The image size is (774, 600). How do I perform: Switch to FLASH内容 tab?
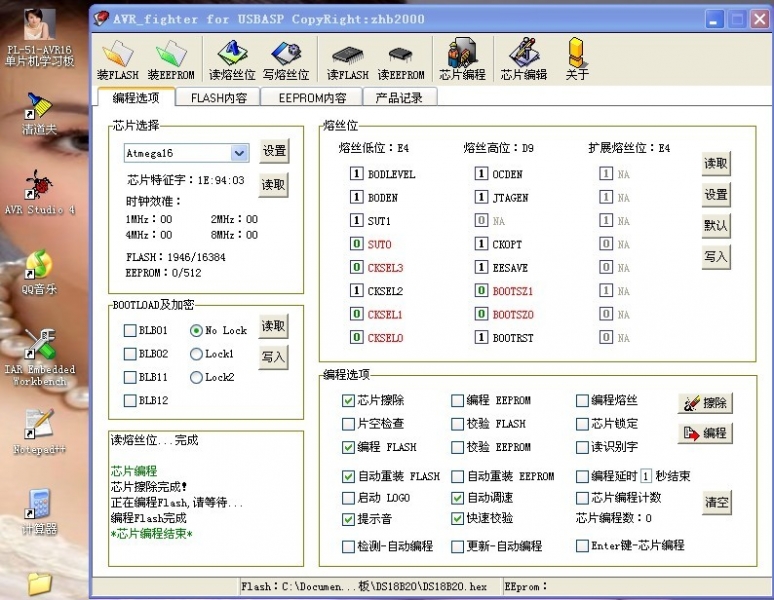click(219, 98)
